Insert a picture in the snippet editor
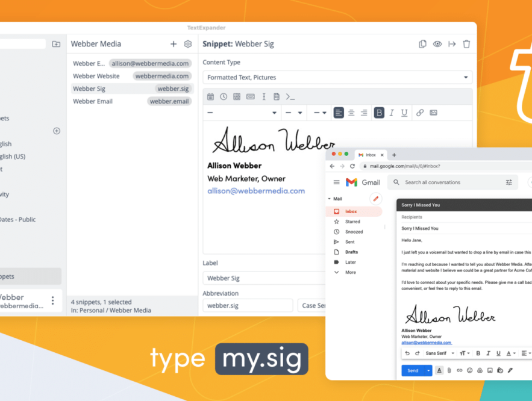 433,113
